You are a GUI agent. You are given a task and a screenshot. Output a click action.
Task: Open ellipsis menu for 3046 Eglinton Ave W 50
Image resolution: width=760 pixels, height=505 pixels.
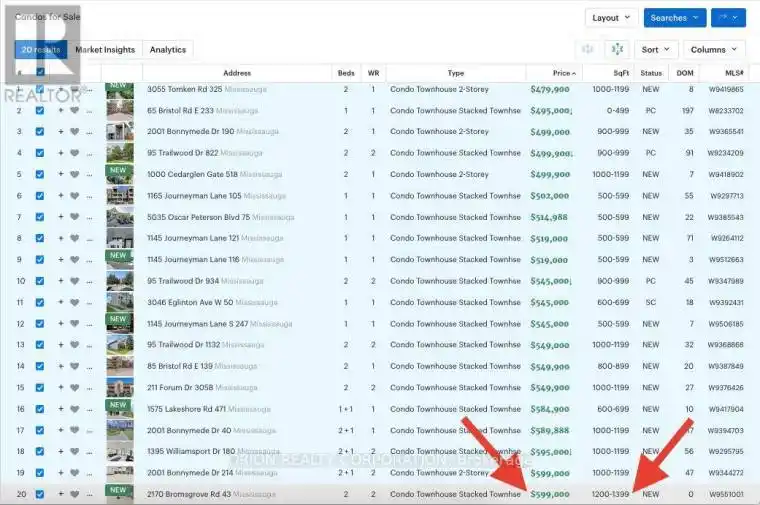click(x=89, y=302)
